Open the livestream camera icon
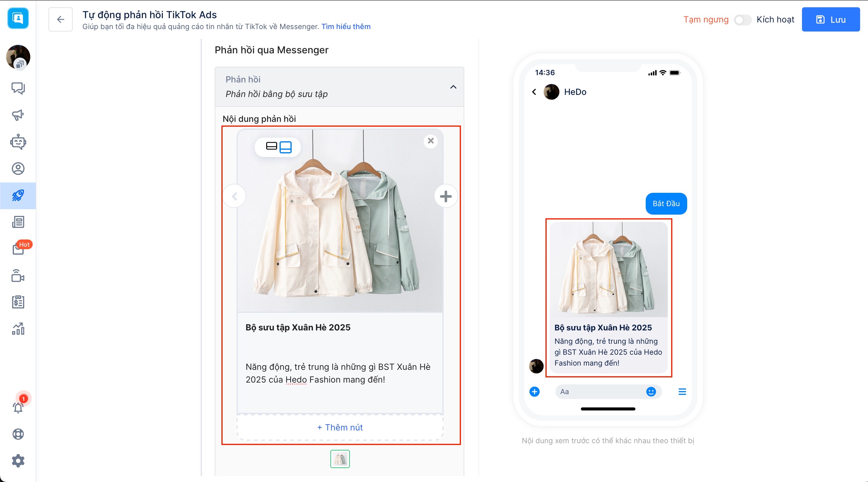 tap(18, 276)
